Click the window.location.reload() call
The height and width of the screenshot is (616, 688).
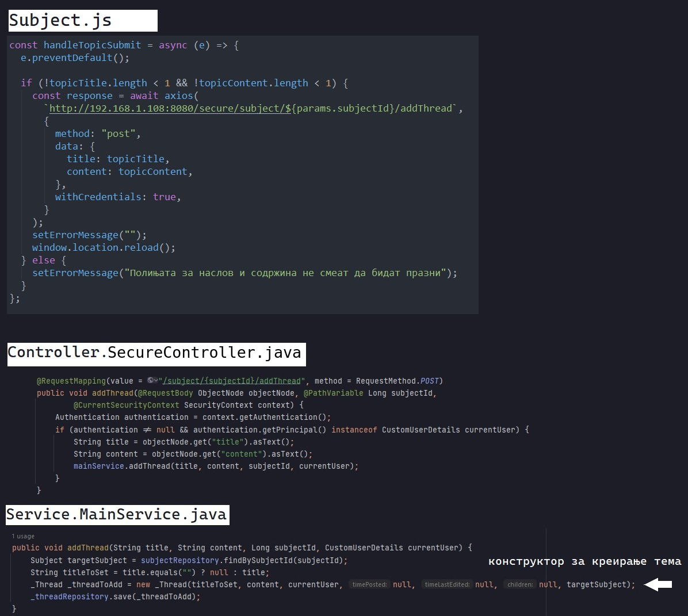click(x=104, y=247)
